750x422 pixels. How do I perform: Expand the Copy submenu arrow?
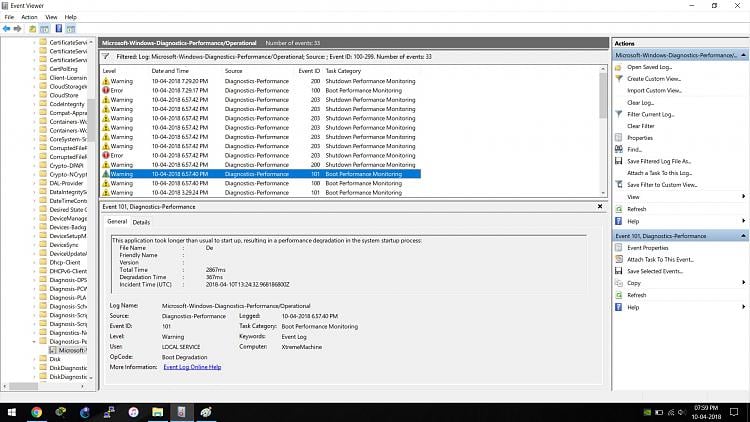click(x=743, y=283)
